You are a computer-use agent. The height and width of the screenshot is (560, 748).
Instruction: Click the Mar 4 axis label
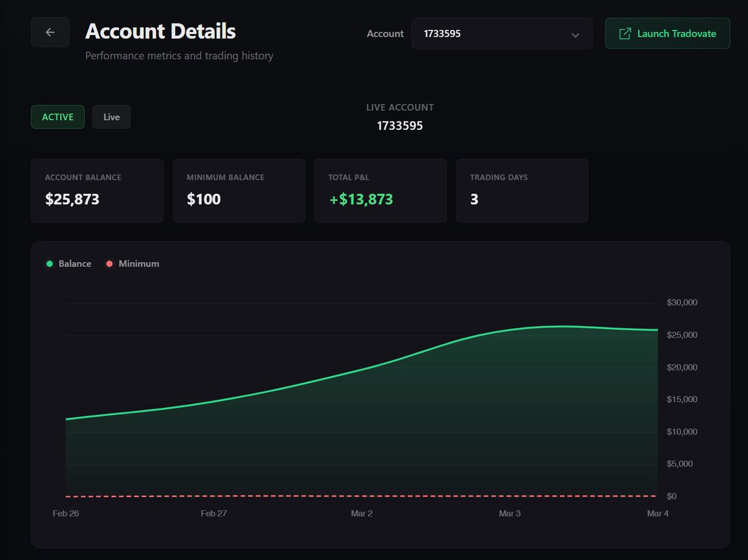658,513
